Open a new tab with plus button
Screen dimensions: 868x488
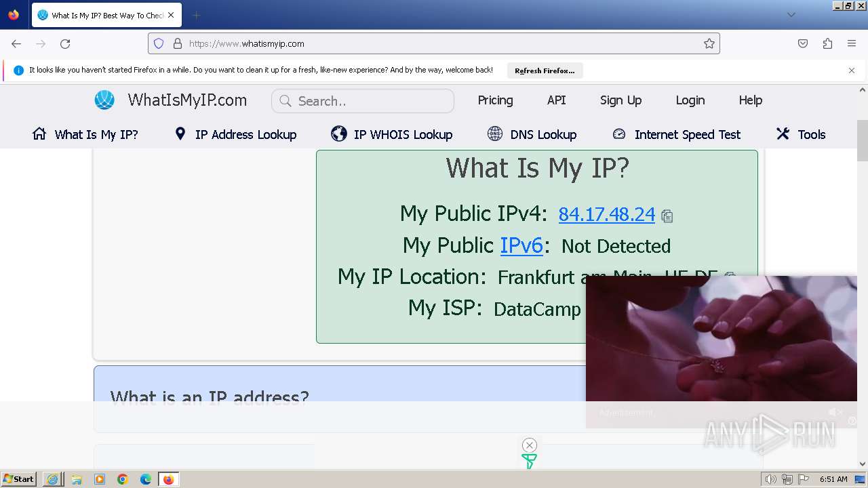pyautogui.click(x=196, y=15)
